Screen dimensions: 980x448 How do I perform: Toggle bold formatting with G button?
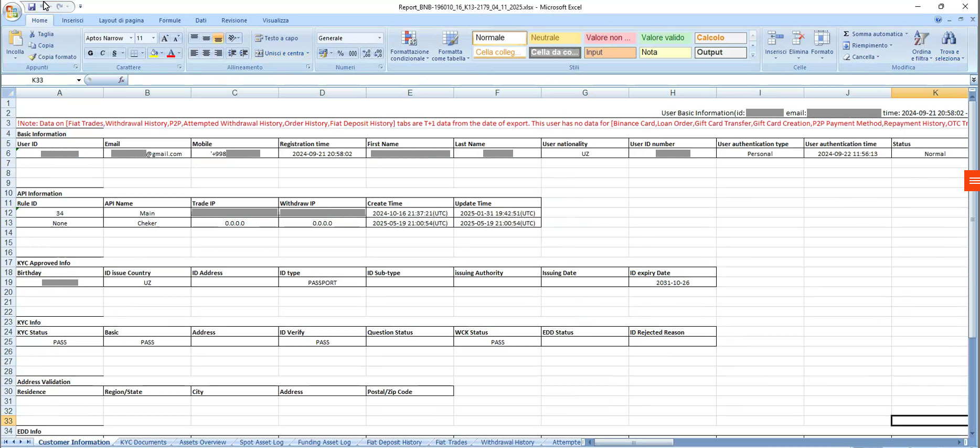coord(90,53)
